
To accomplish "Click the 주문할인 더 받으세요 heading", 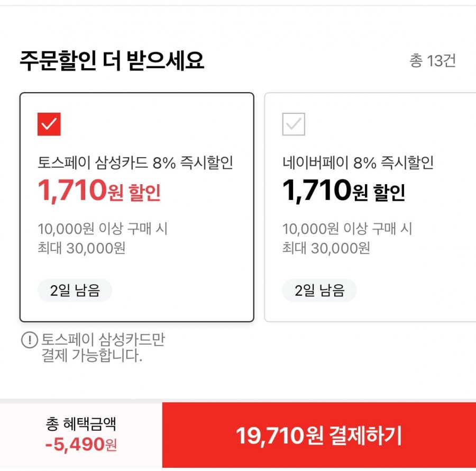I will pyautogui.click(x=112, y=61).
